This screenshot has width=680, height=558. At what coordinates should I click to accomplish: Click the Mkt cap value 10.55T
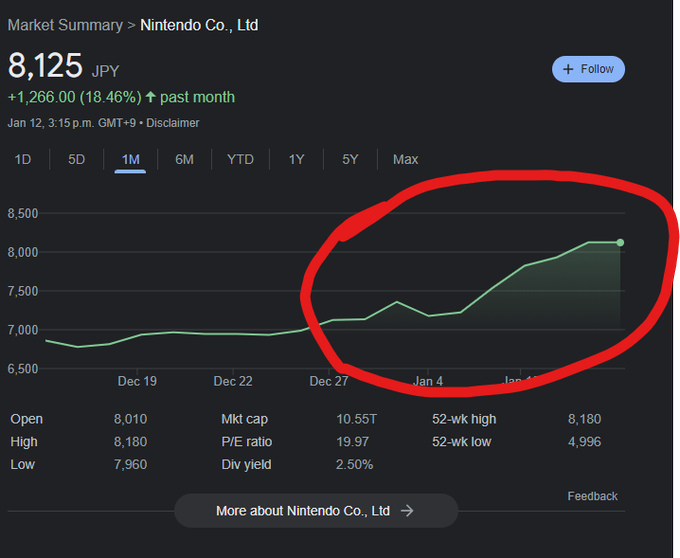pyautogui.click(x=356, y=419)
